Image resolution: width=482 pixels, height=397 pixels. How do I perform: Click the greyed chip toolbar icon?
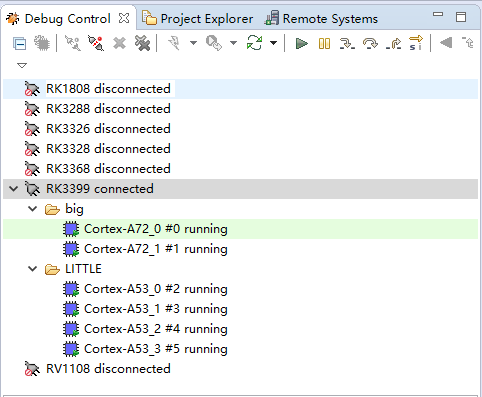[x=42, y=43]
